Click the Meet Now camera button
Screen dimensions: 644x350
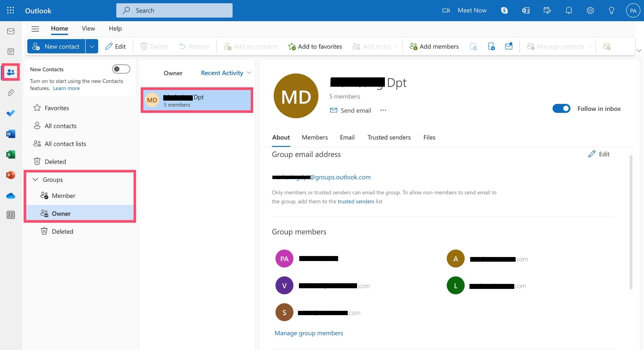(465, 10)
